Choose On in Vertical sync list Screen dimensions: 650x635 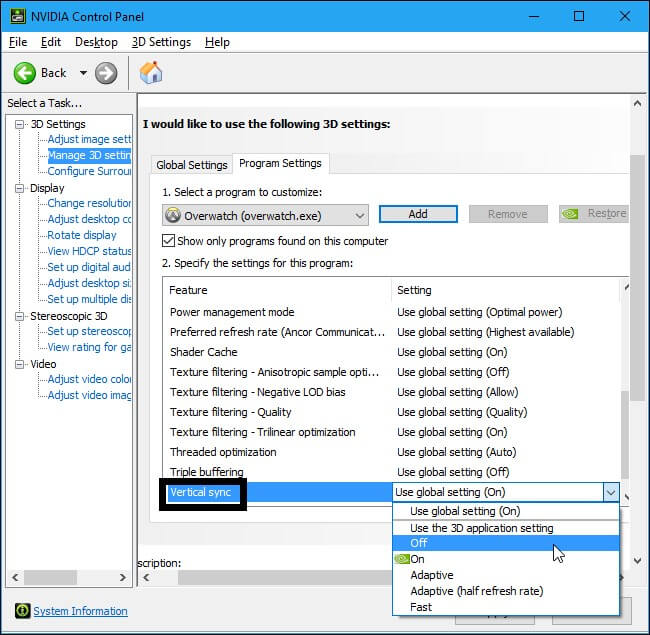[506, 559]
